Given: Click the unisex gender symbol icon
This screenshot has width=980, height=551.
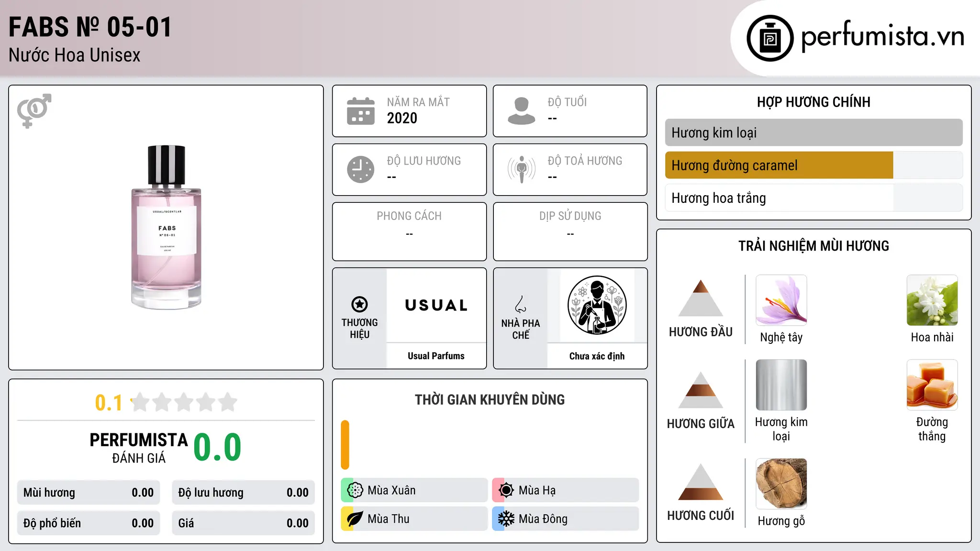Looking at the screenshot, I should point(34,111).
